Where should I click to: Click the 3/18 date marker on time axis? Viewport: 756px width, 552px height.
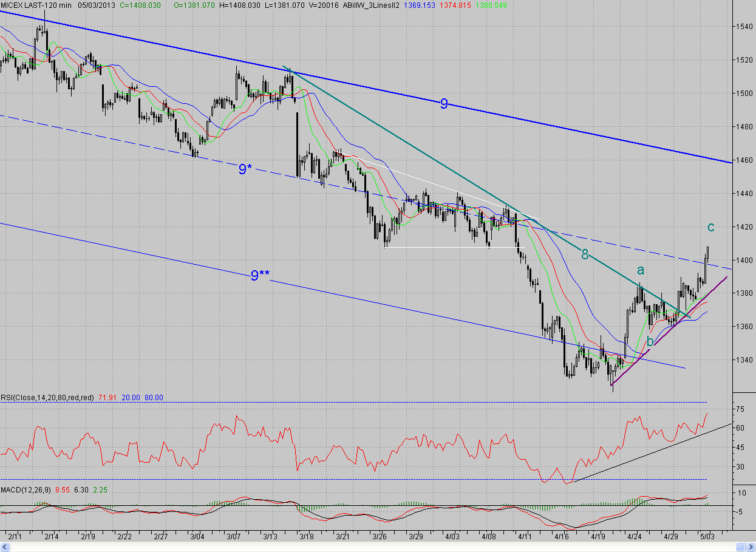(306, 537)
